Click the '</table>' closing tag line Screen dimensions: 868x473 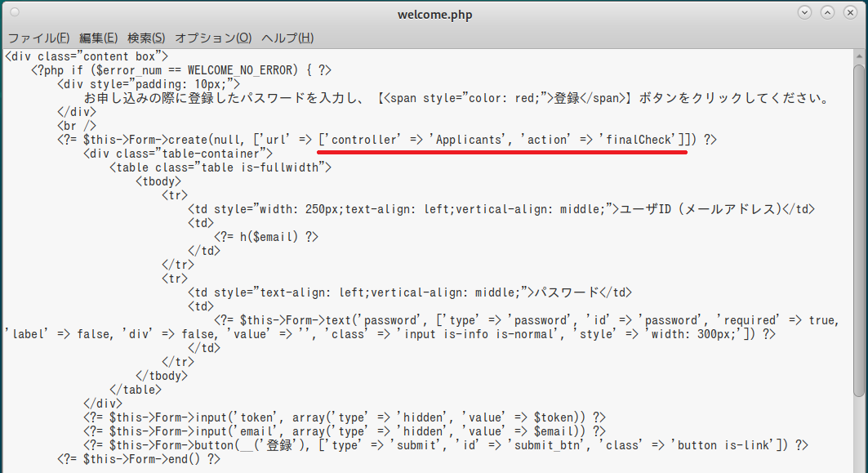click(136, 390)
